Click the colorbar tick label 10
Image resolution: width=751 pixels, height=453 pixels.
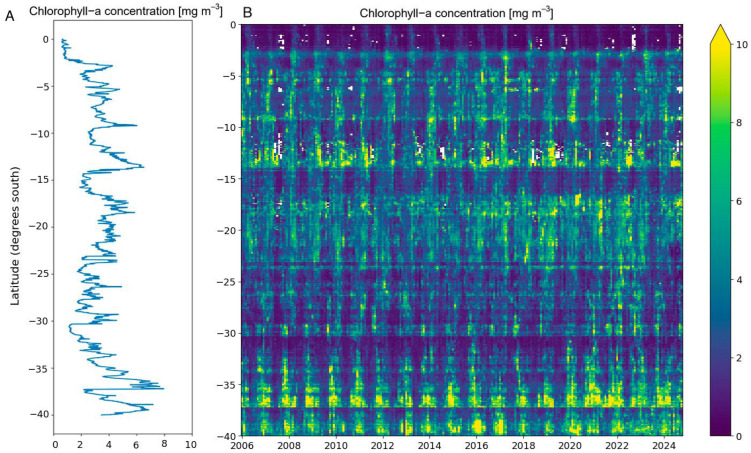tap(742, 45)
